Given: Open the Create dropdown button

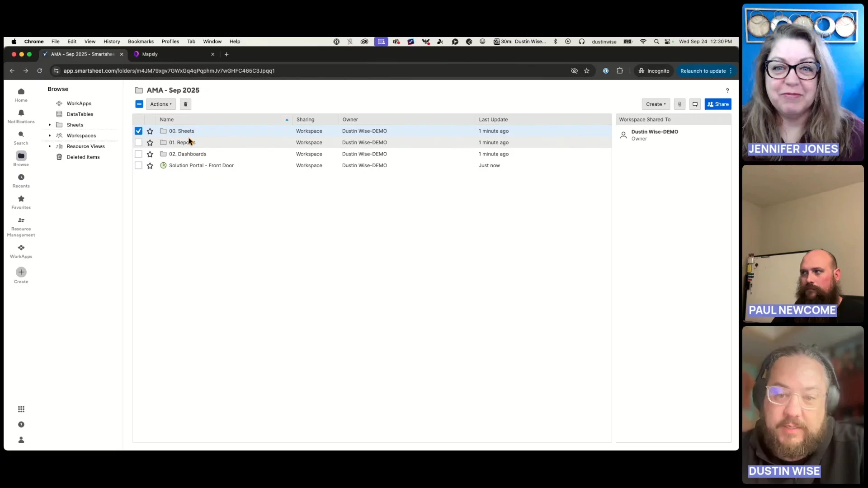Looking at the screenshot, I should click(656, 104).
